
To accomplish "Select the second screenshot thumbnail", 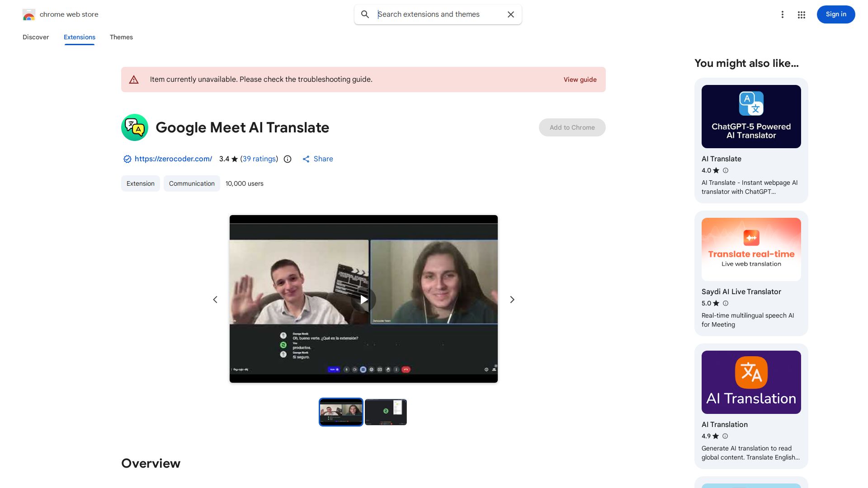I will click(386, 412).
